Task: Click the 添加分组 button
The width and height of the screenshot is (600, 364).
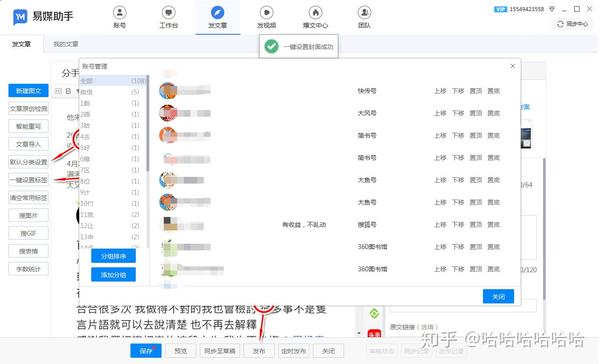Action: (x=113, y=274)
